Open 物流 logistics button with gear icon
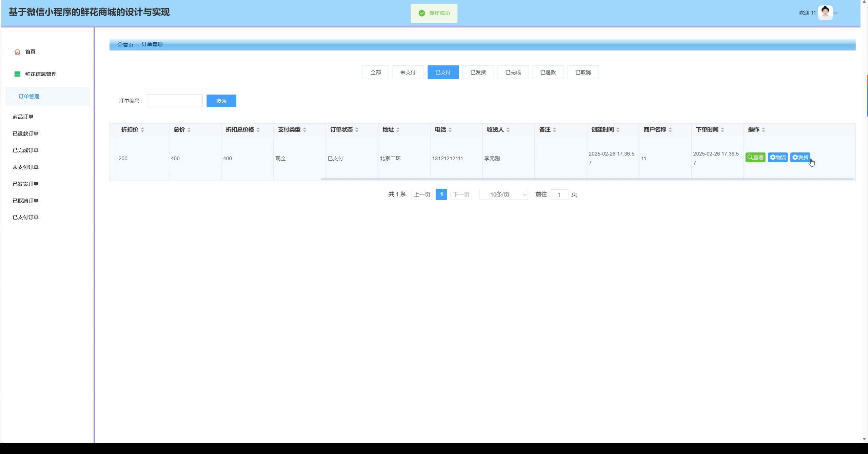868x454 pixels. [777, 158]
